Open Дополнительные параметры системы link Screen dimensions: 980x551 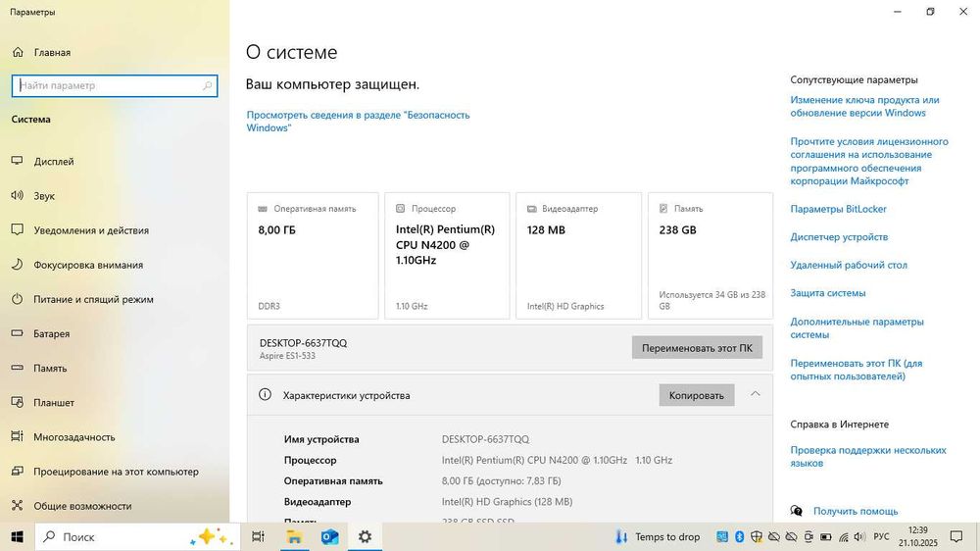[857, 328]
